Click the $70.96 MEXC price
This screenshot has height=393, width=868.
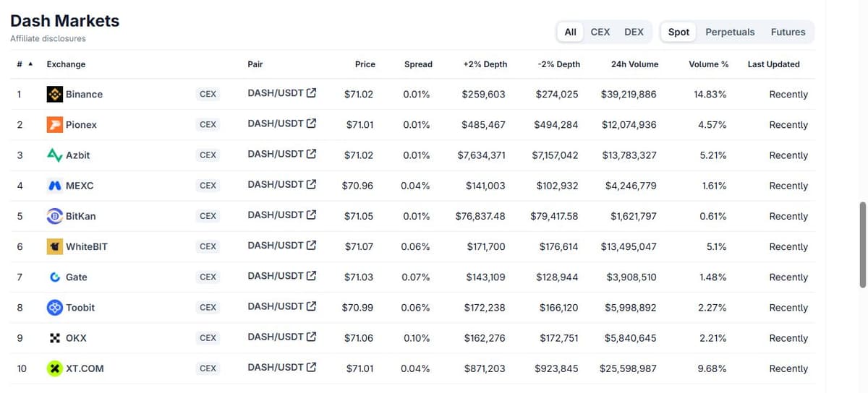click(x=357, y=186)
